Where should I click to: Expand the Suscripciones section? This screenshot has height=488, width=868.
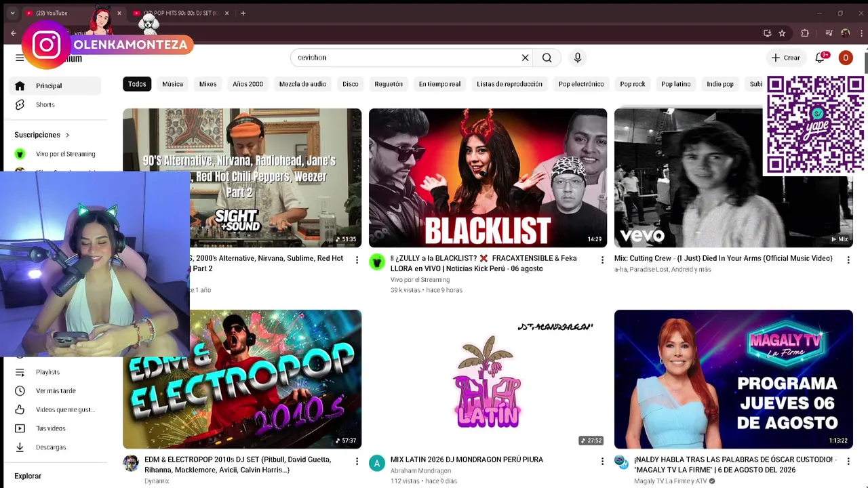42,135
